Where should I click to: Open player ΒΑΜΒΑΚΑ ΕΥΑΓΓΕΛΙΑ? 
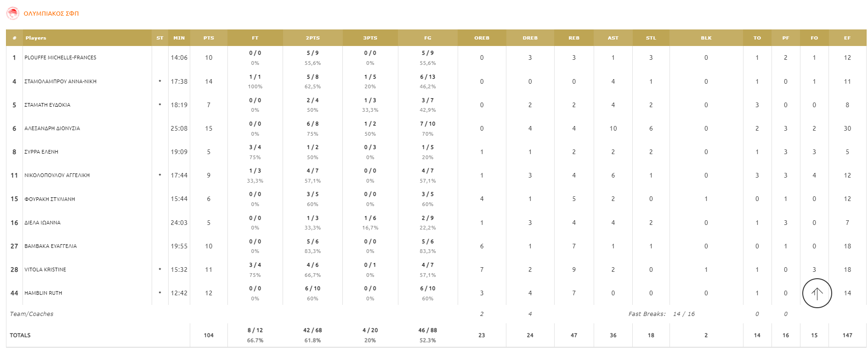(51, 247)
